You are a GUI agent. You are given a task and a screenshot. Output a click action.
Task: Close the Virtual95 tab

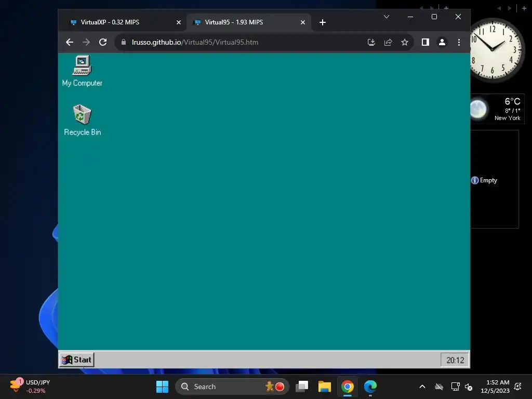pyautogui.click(x=303, y=22)
